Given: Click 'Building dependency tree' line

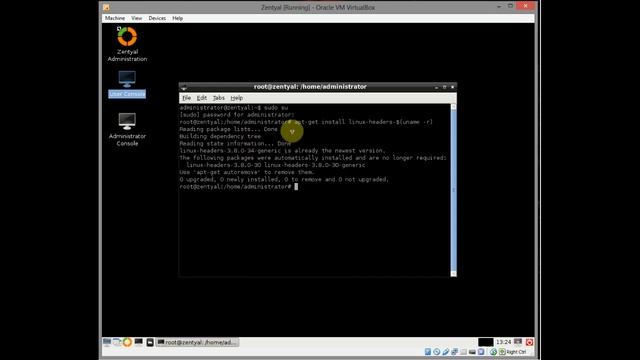Looking at the screenshot, I should pyautogui.click(x=220, y=136).
